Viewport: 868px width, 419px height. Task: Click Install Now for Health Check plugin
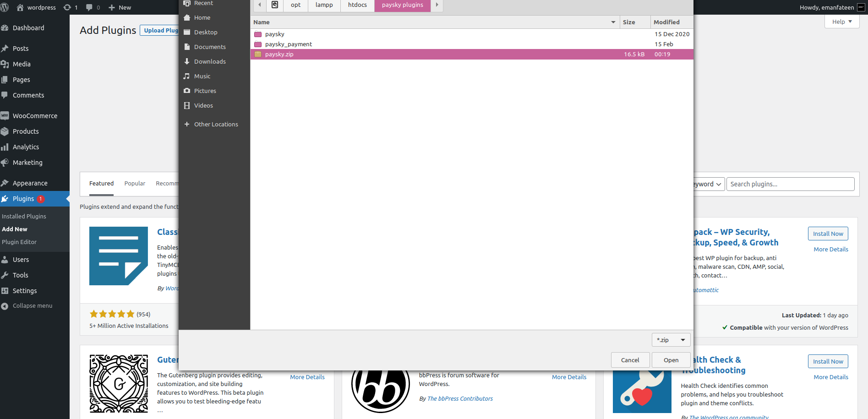click(x=828, y=361)
